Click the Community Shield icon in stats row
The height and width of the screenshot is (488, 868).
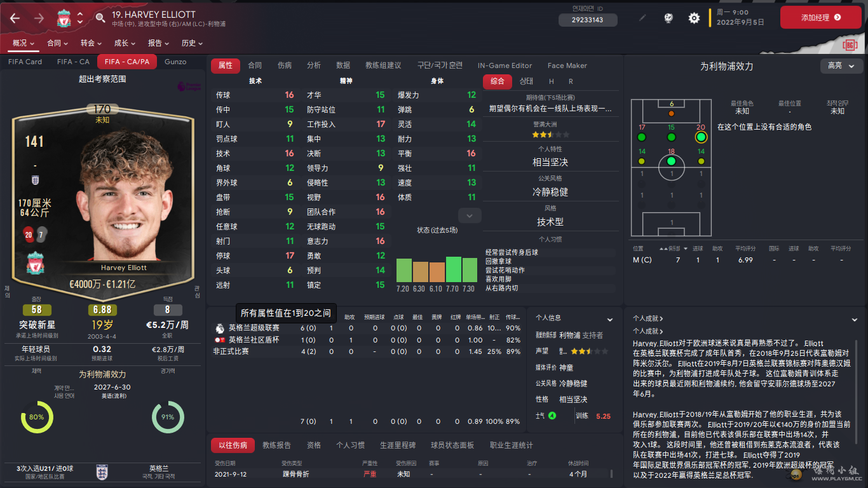point(220,339)
